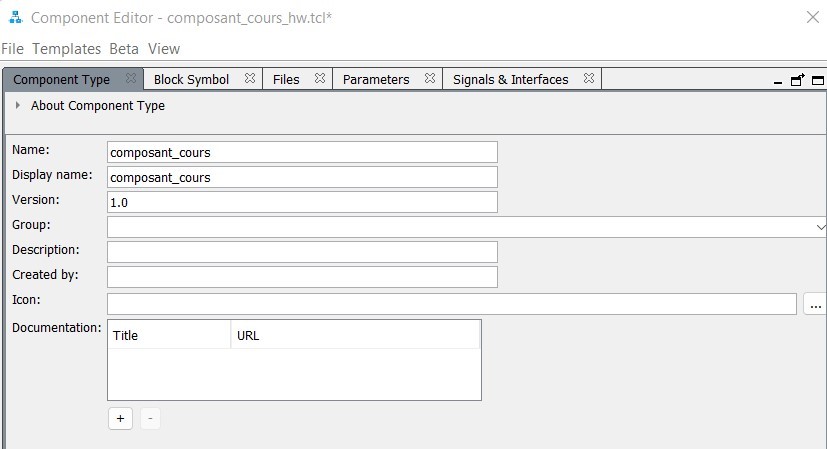Detach the tab panel into window
This screenshot has height=449, width=827.
tap(797, 80)
